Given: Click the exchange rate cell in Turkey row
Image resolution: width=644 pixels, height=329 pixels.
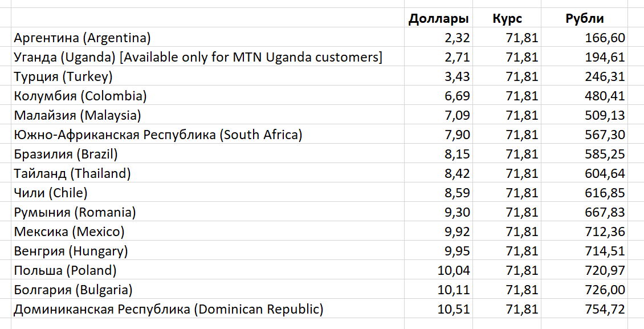Looking at the screenshot, I should 507,76.
